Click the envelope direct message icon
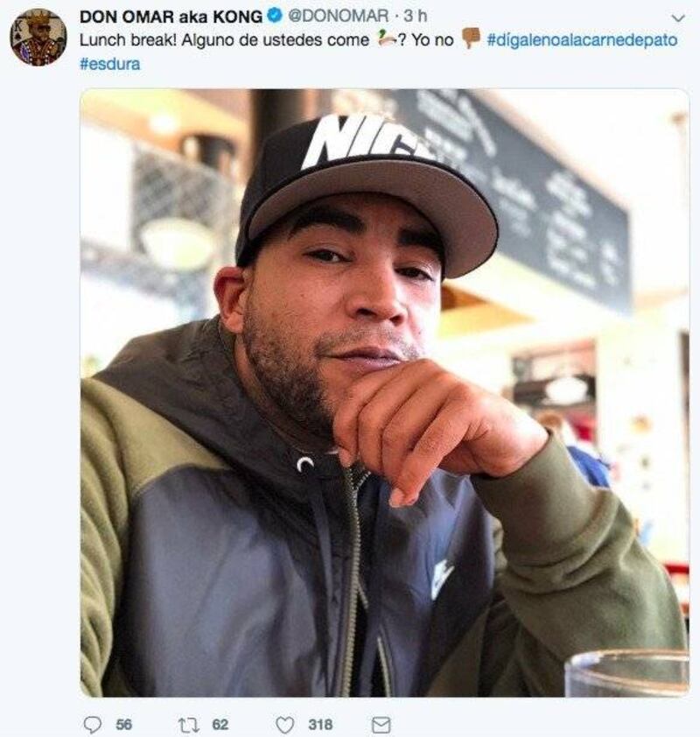The image size is (700, 737). pos(381,725)
